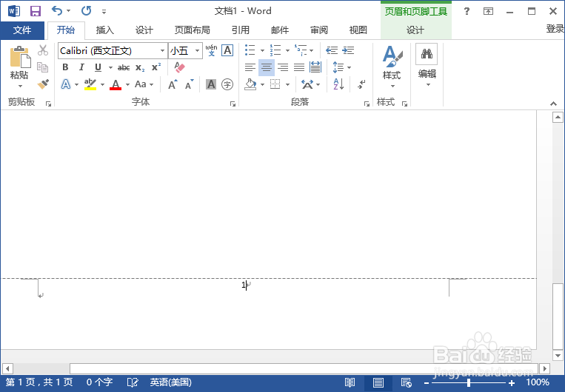Screen dimensions: 565x392
Task: Open Word Help question mark
Action: [x=467, y=11]
